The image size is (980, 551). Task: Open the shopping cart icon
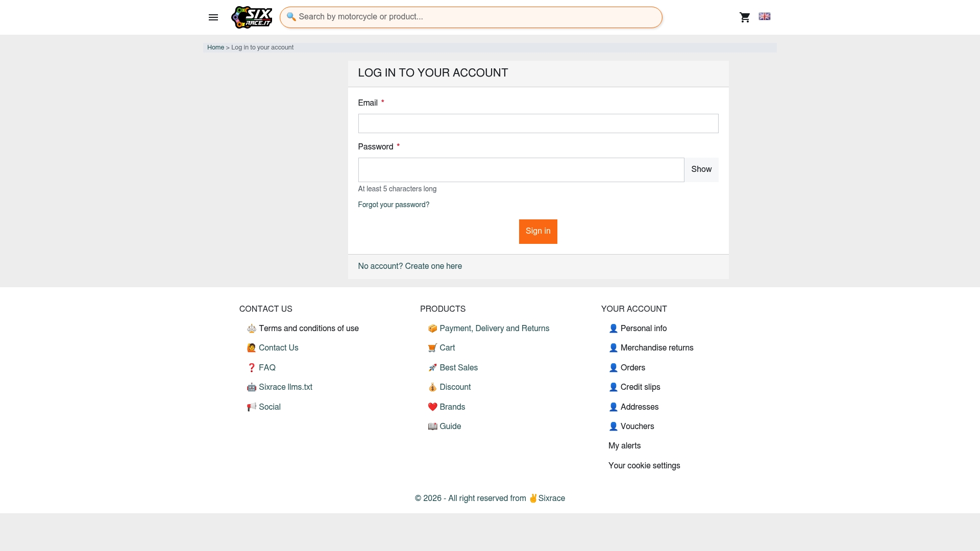pos(745,17)
